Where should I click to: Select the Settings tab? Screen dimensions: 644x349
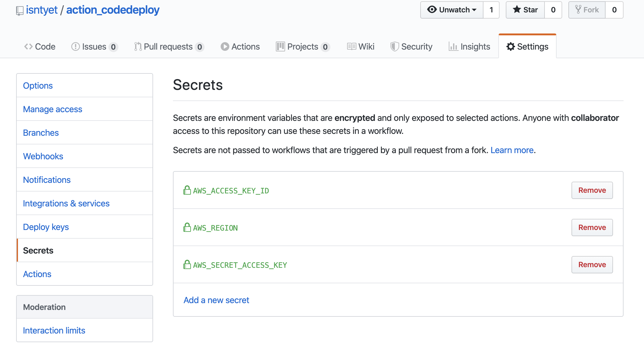(x=527, y=46)
